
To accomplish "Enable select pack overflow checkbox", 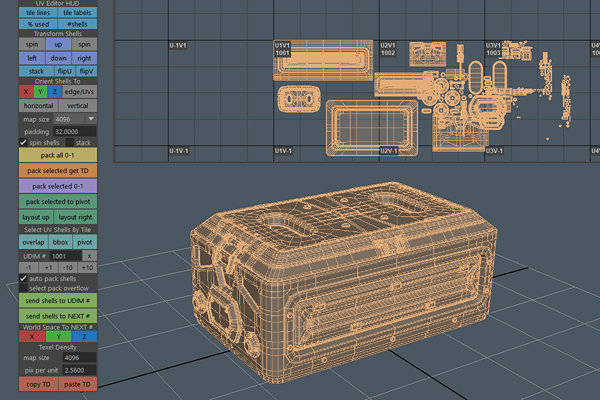I will click(24, 288).
